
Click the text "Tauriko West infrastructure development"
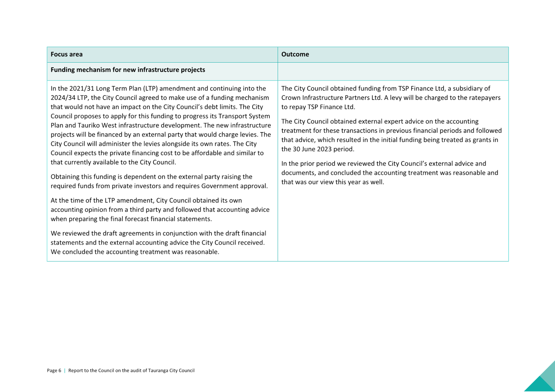pos(139,125)
